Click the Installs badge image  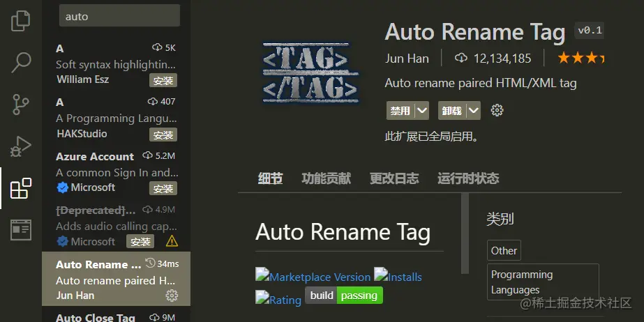(381, 274)
